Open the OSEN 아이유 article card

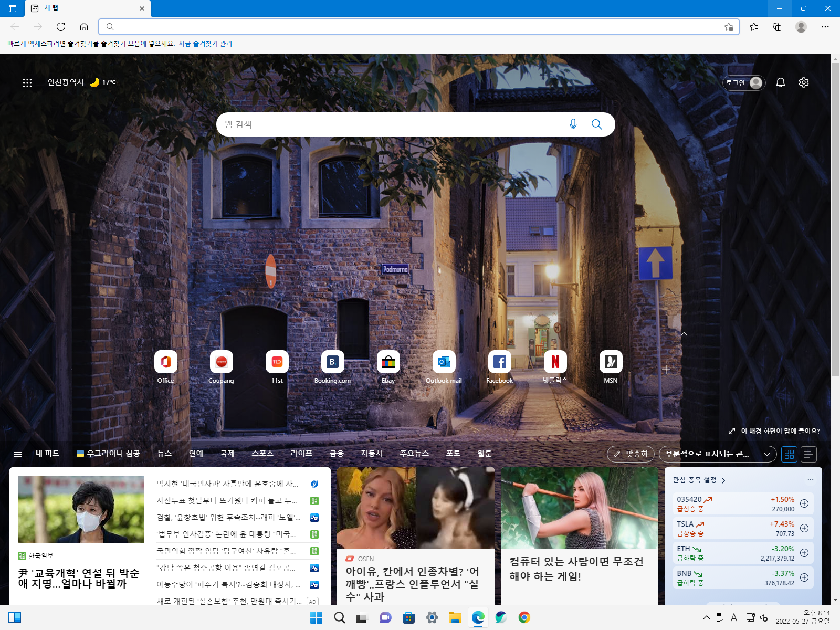416,535
